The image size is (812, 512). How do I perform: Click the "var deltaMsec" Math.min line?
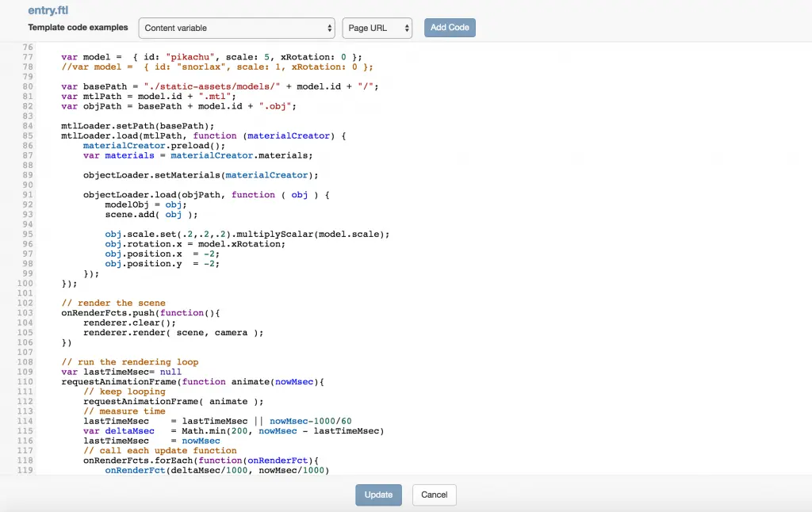coord(233,431)
